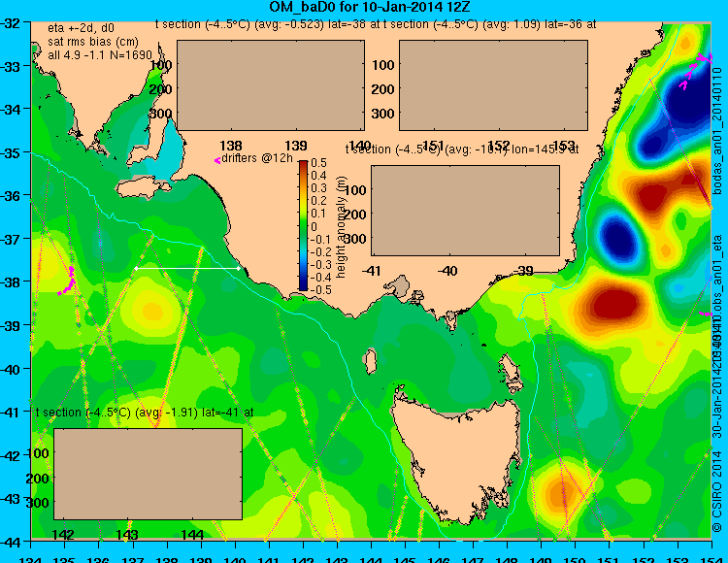728x563 pixels.
Task: Click King Island northwest of Tasmania
Action: (x=370, y=361)
